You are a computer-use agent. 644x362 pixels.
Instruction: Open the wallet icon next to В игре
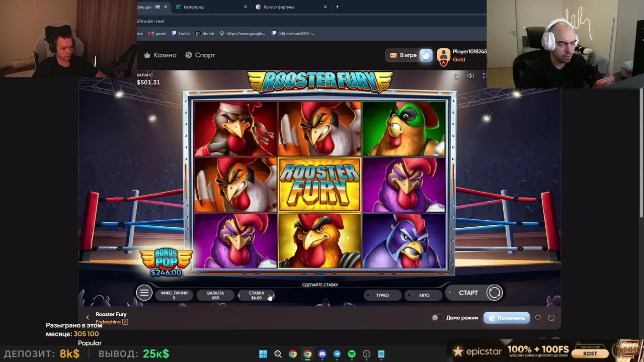point(426,55)
